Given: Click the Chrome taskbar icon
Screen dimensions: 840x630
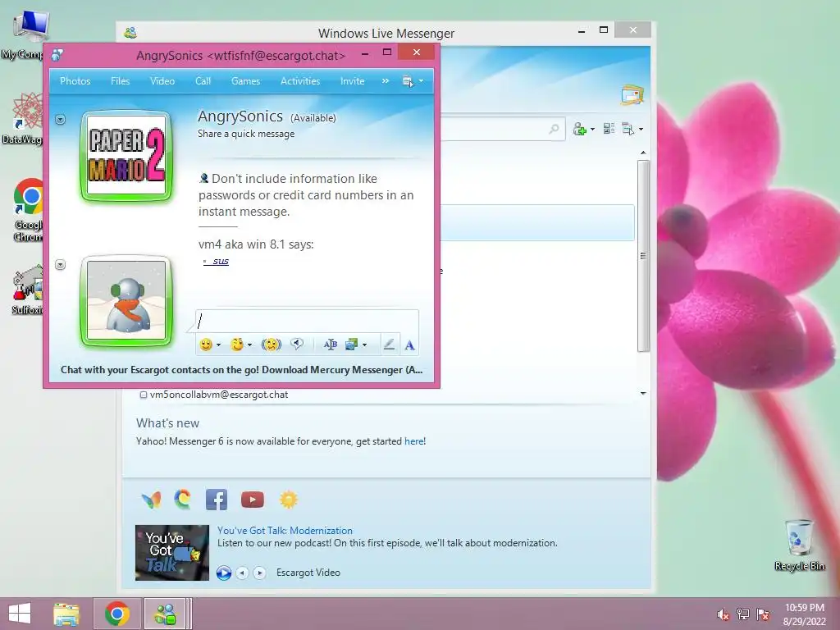Looking at the screenshot, I should (117, 614).
